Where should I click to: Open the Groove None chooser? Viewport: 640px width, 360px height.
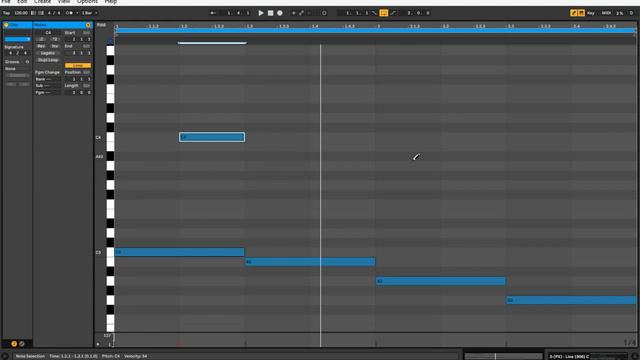point(17,69)
